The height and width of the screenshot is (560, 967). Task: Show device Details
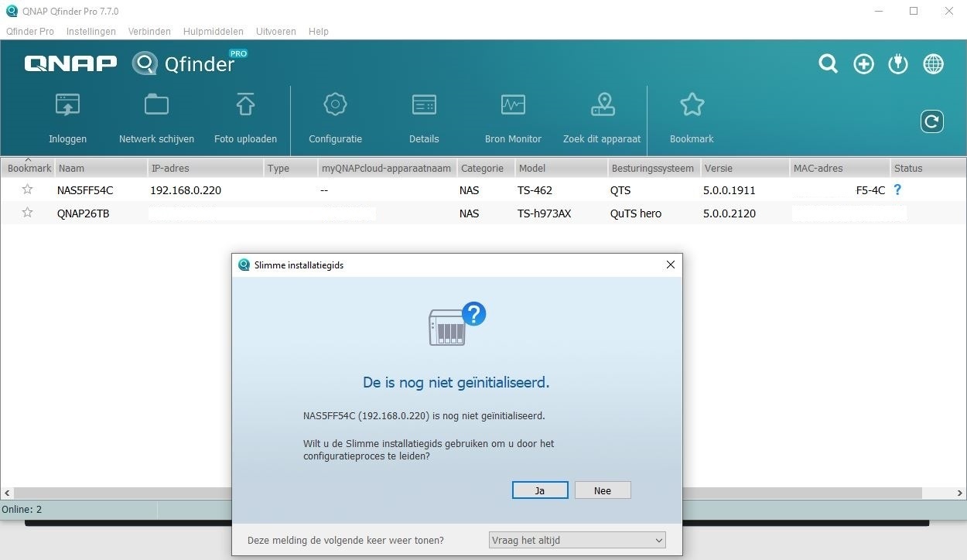[x=424, y=104]
